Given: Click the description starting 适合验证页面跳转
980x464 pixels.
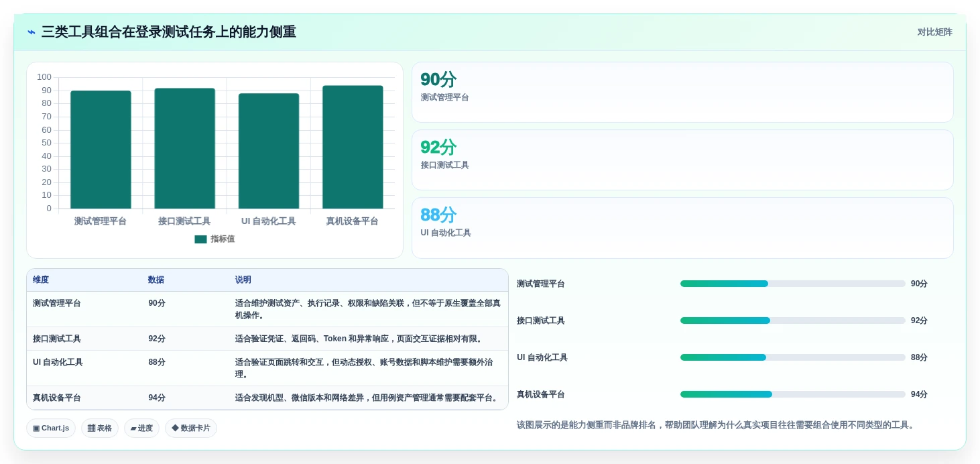Looking at the screenshot, I should coord(364,368).
